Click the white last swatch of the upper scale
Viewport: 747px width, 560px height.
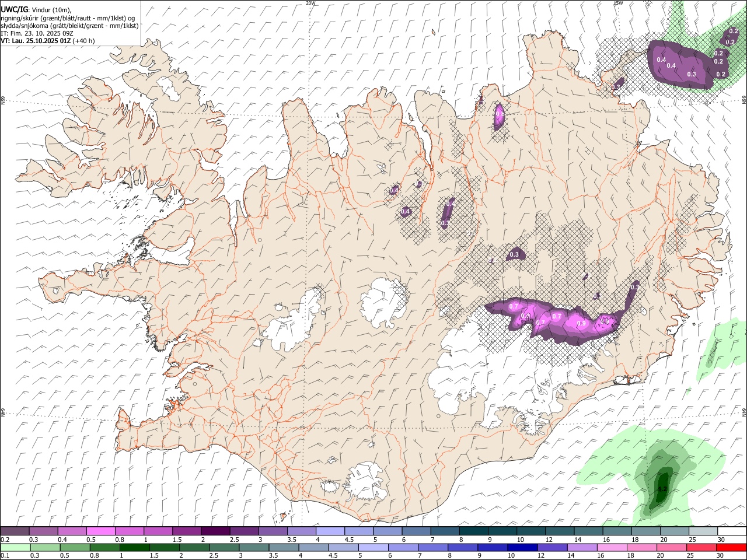point(732,531)
